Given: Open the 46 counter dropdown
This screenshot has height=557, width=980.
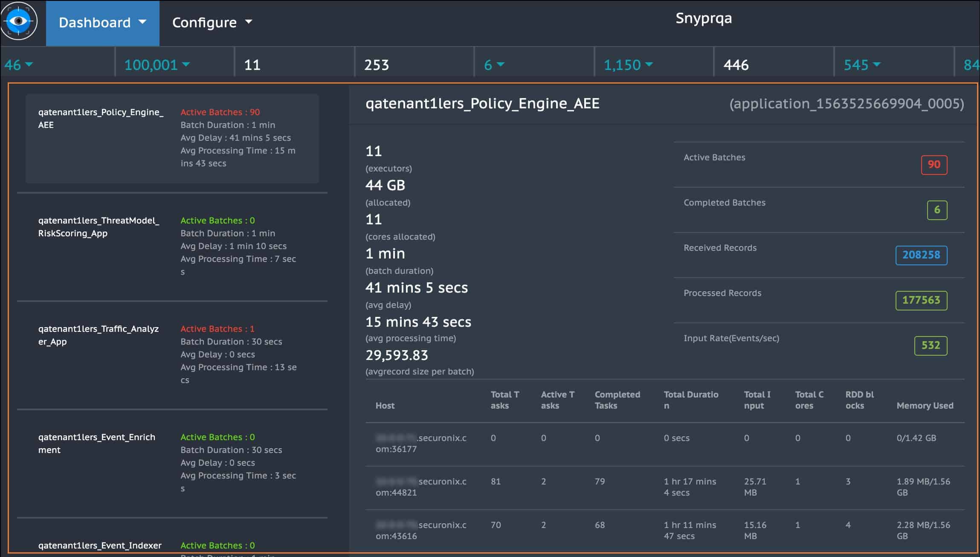Looking at the screenshot, I should [18, 65].
